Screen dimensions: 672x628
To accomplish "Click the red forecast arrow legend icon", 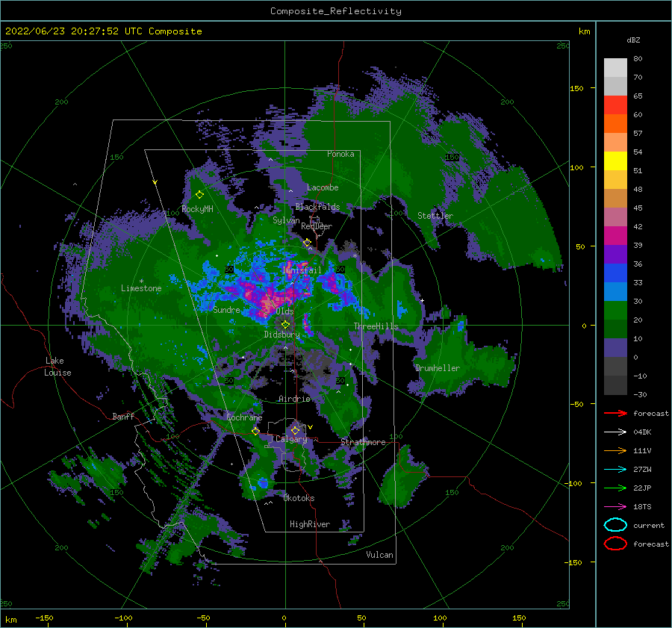I will [615, 413].
